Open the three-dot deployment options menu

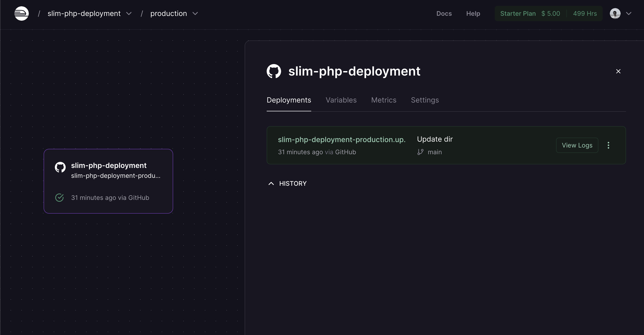click(x=608, y=145)
